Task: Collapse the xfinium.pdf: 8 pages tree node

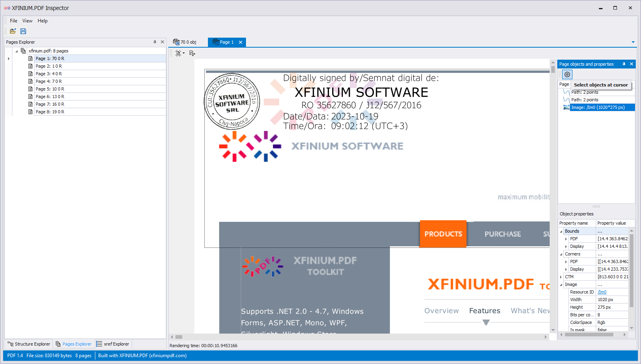Action: [16, 51]
